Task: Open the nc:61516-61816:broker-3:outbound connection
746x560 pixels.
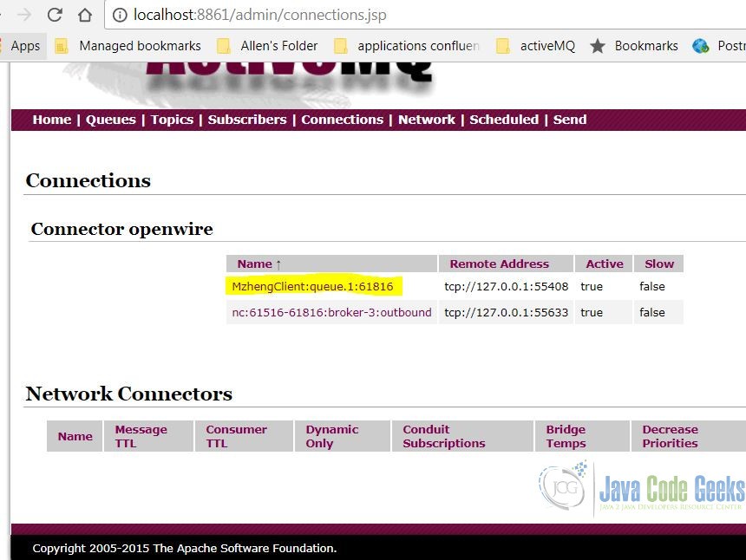Action: 330,312
